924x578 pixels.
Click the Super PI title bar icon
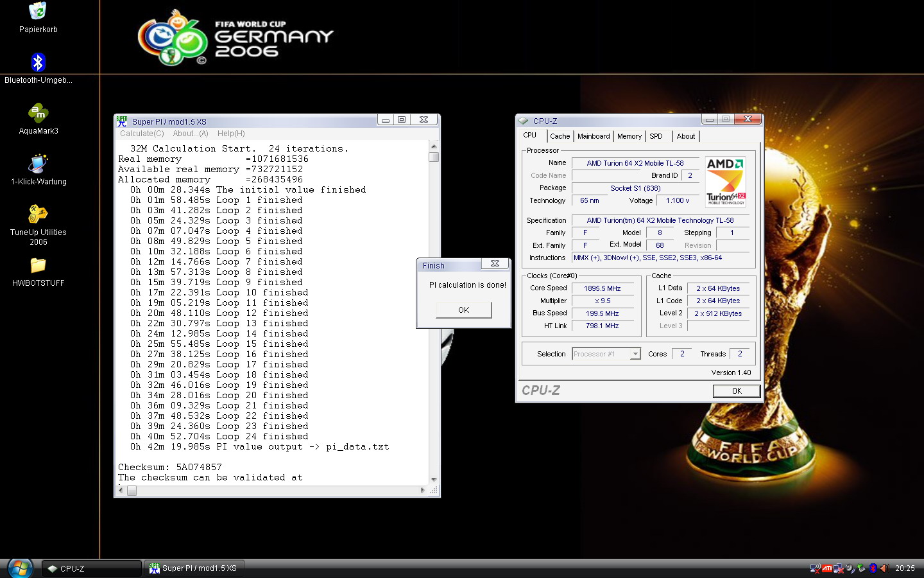pyautogui.click(x=122, y=121)
